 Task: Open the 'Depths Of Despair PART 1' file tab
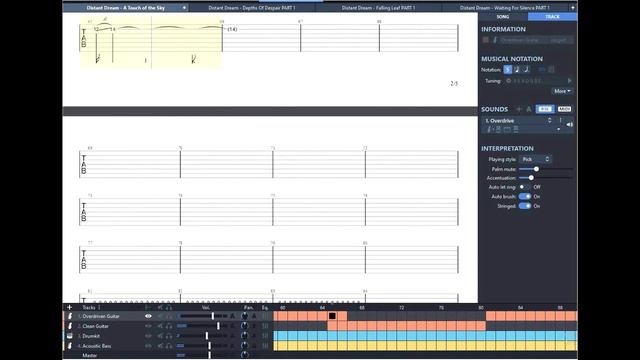[251, 8]
